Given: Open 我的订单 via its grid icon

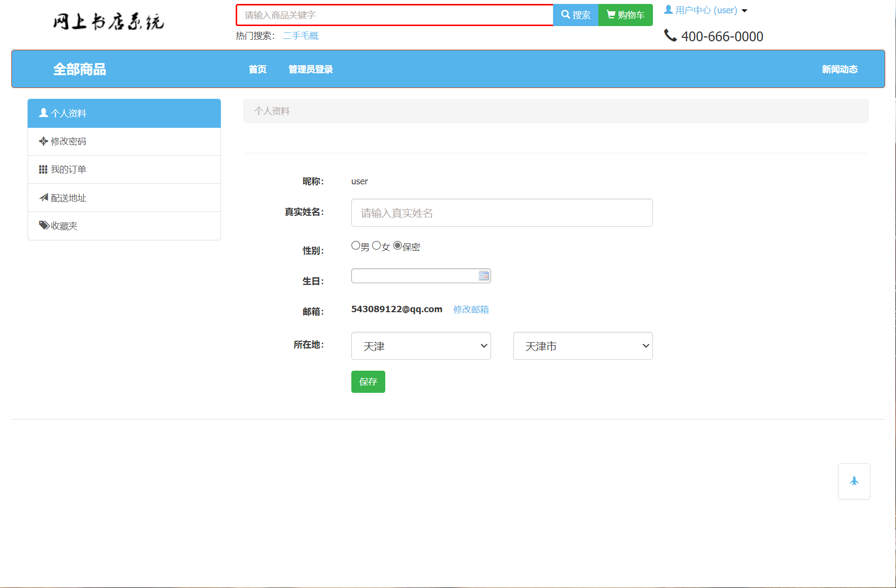Looking at the screenshot, I should pyautogui.click(x=43, y=169).
